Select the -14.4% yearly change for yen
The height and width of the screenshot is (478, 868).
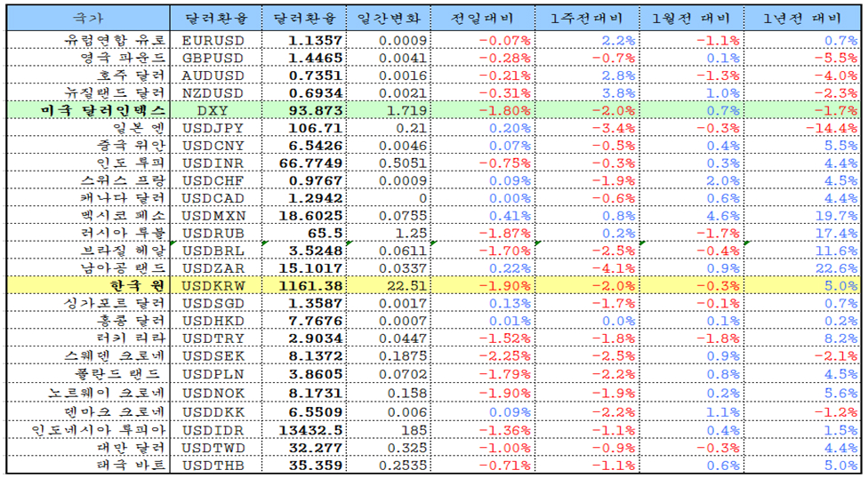click(834, 128)
